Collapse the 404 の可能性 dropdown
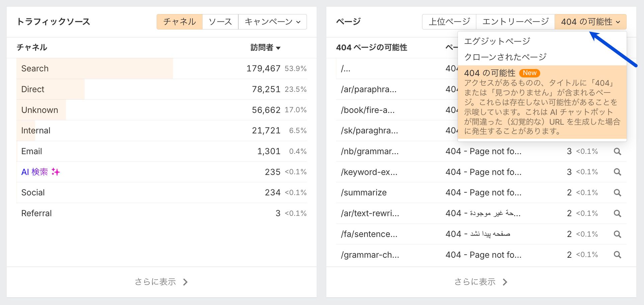This screenshot has width=644, height=305. click(590, 22)
